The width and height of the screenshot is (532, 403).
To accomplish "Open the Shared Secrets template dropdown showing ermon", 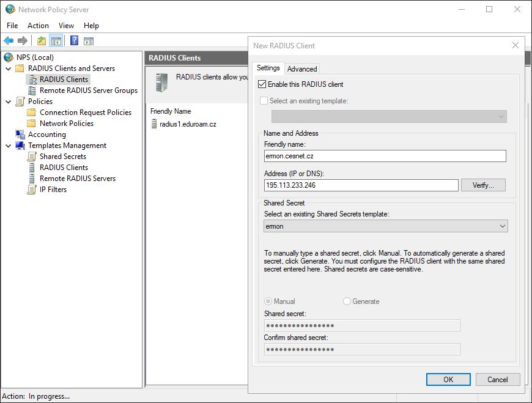I will click(386, 226).
